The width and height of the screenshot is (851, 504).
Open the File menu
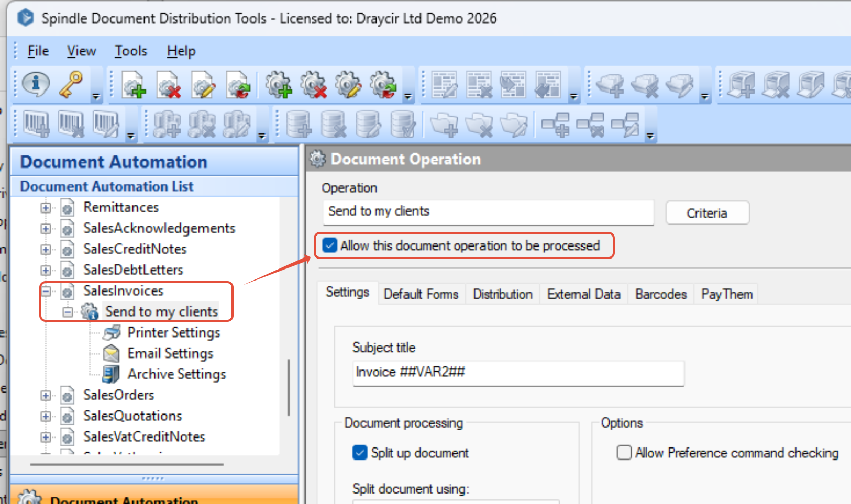(38, 51)
